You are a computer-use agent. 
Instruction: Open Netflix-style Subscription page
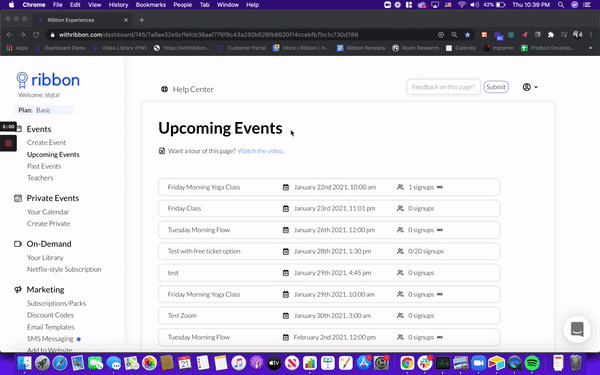[x=64, y=269]
